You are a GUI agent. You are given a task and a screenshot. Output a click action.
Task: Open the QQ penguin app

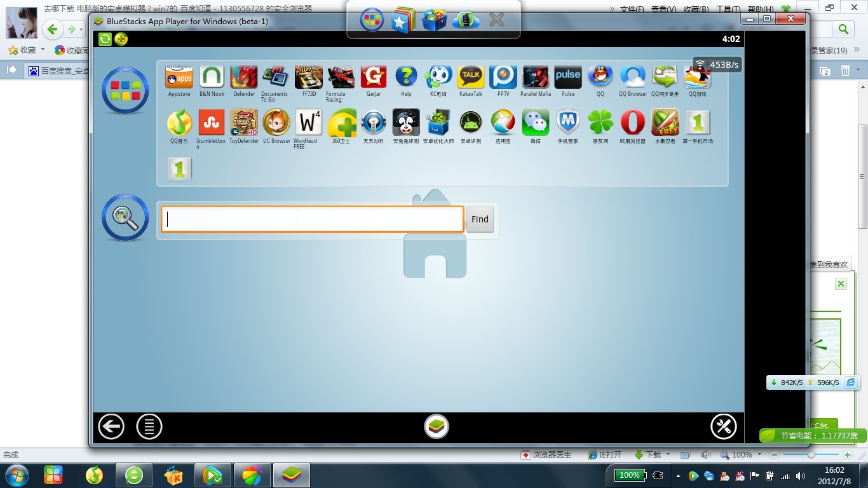[x=600, y=77]
